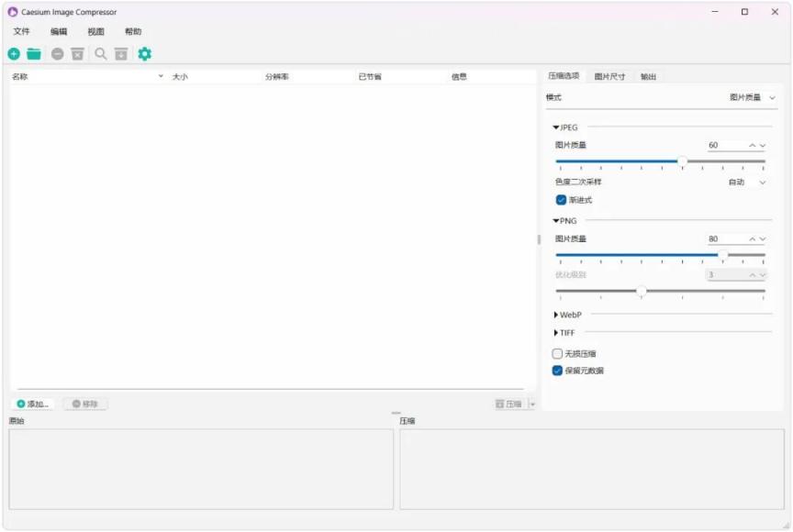
Task: Expand the WebP section
Action: pos(556,315)
